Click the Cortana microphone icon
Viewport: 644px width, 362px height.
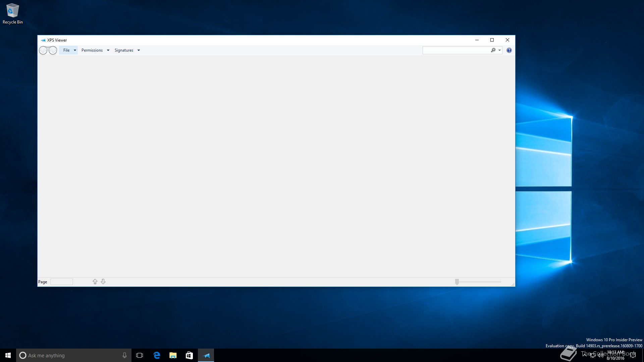124,355
